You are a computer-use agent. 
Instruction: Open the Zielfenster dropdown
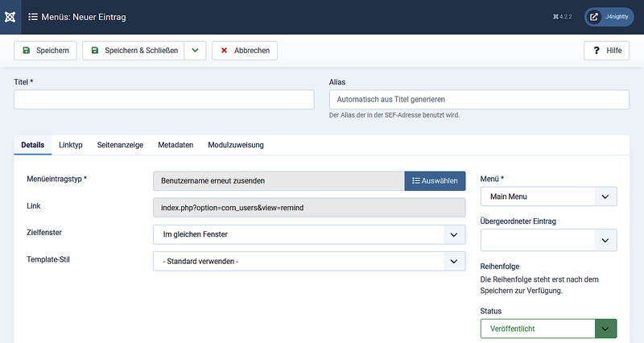[x=309, y=234]
